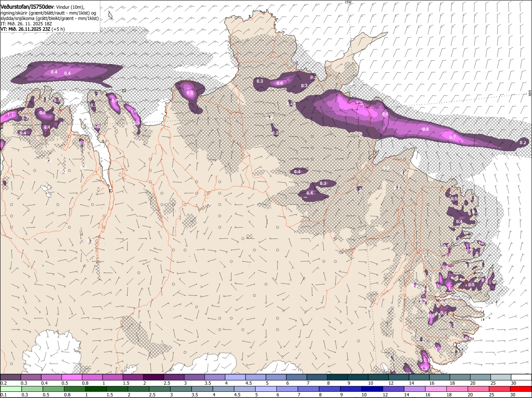Upper legend: dark purple swatch between 2 and 2.5
532x398 pixels.
click(x=153, y=377)
